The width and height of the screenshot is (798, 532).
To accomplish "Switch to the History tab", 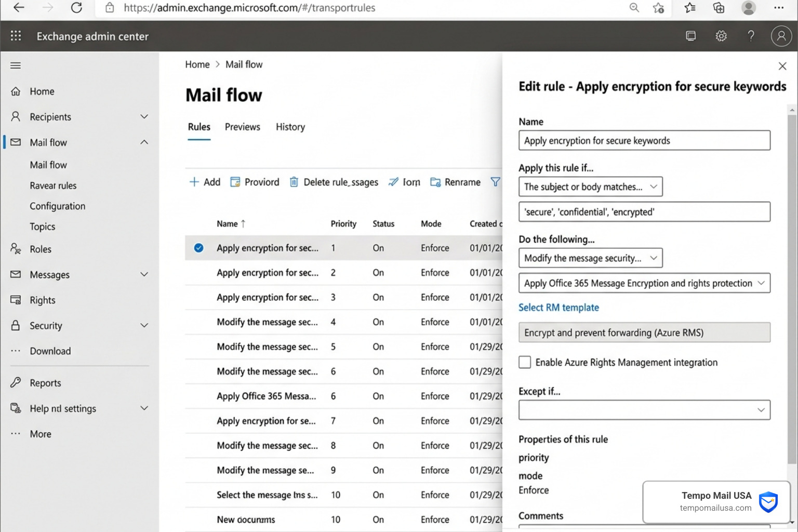I will pyautogui.click(x=290, y=127).
